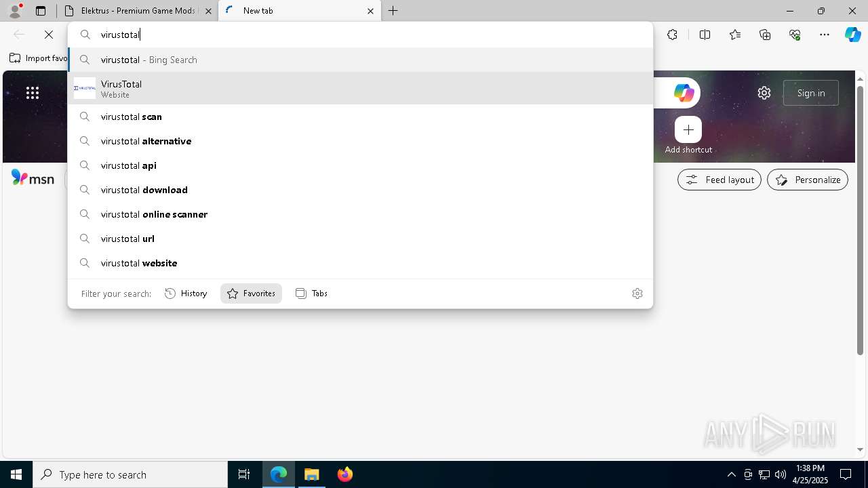The image size is (868, 488).
Task: Open the tab actions menu icon
Action: coord(41,11)
